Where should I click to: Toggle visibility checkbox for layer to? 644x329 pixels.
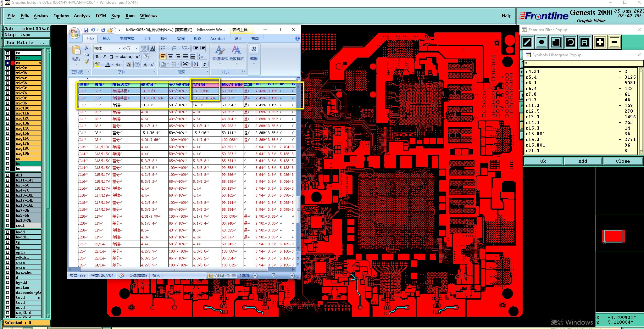click(8, 53)
